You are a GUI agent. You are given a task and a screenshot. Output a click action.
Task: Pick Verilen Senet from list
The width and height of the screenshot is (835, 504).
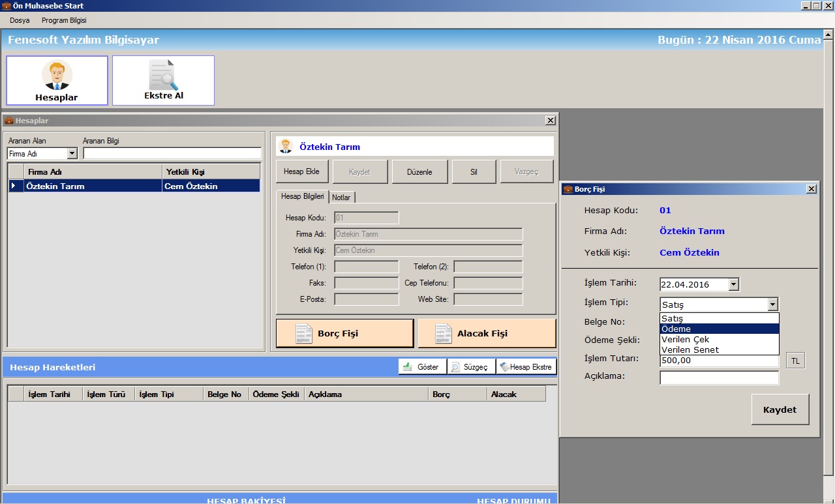pos(719,349)
